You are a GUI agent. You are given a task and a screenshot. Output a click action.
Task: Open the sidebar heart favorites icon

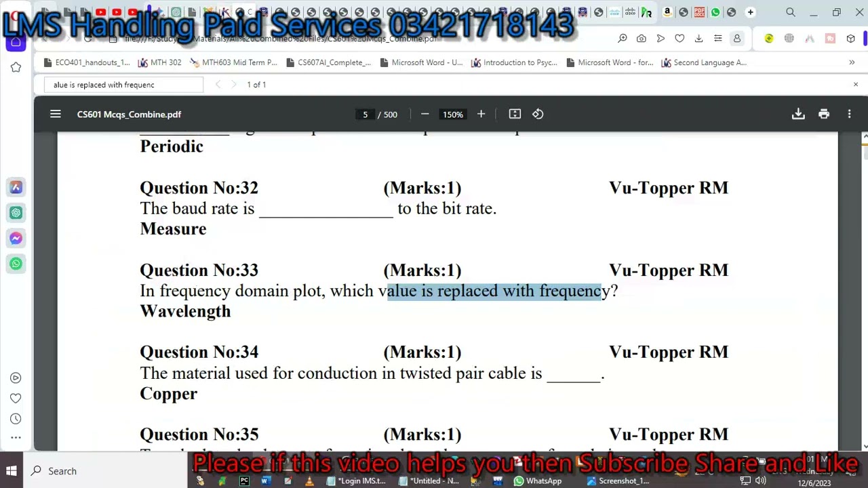16,398
